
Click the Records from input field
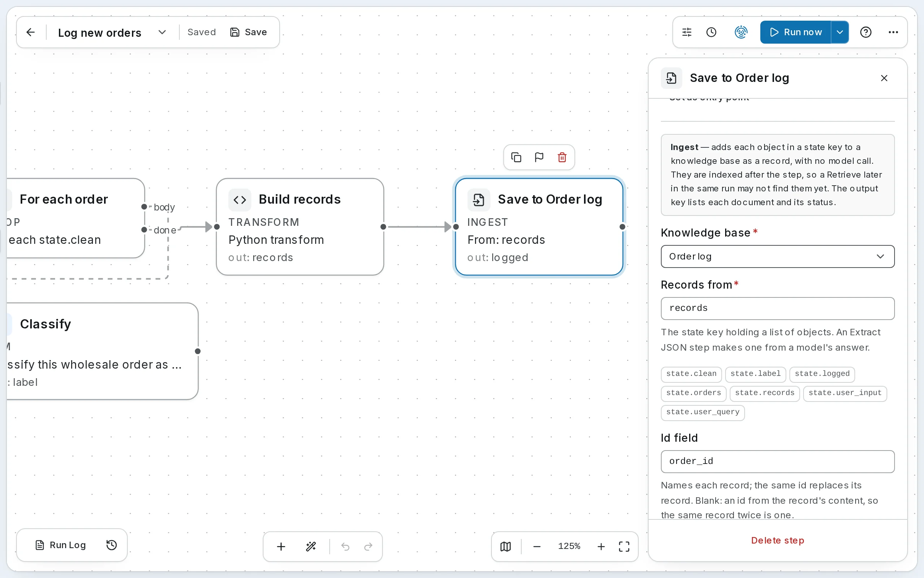pos(778,309)
